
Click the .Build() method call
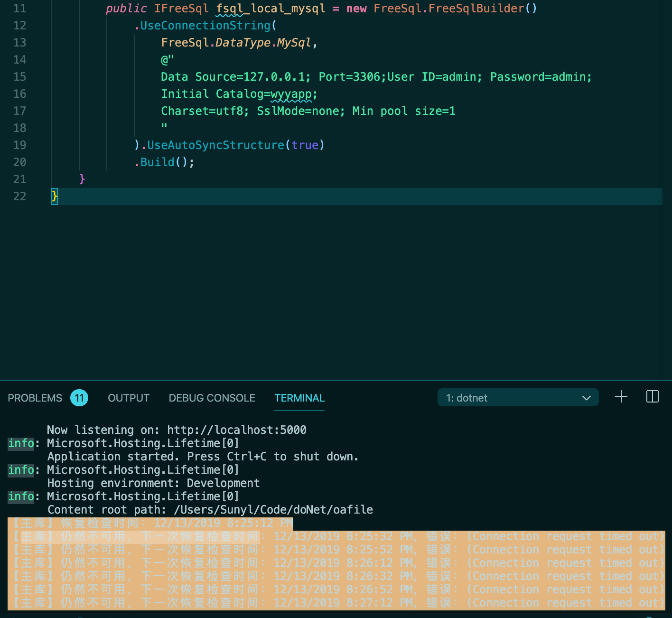(164, 162)
